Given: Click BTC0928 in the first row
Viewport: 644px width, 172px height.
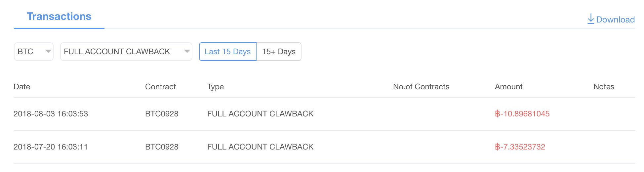Looking at the screenshot, I should (x=162, y=114).
